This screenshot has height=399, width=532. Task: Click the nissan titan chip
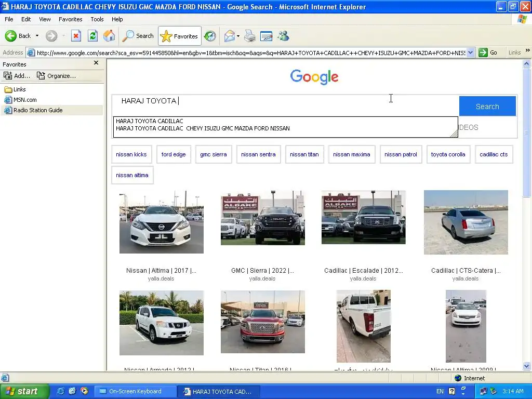(x=304, y=154)
